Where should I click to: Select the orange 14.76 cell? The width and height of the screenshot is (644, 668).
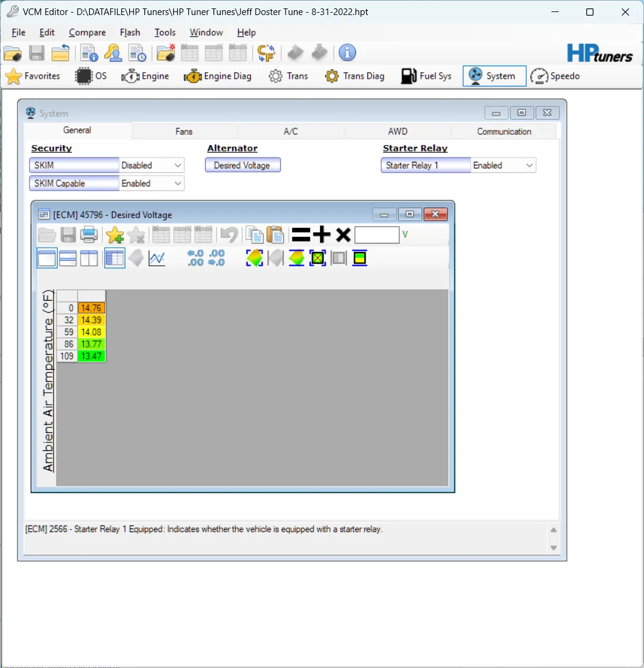tap(91, 308)
